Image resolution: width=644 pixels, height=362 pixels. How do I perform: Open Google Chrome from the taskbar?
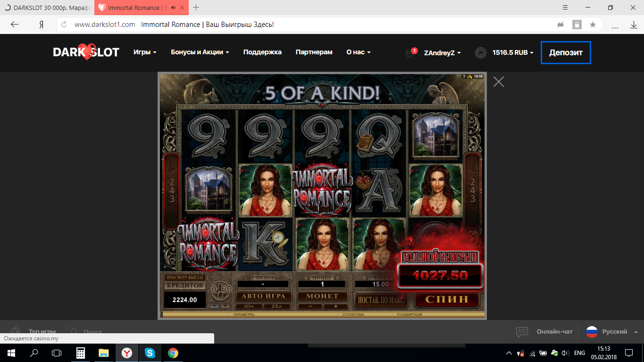click(173, 353)
